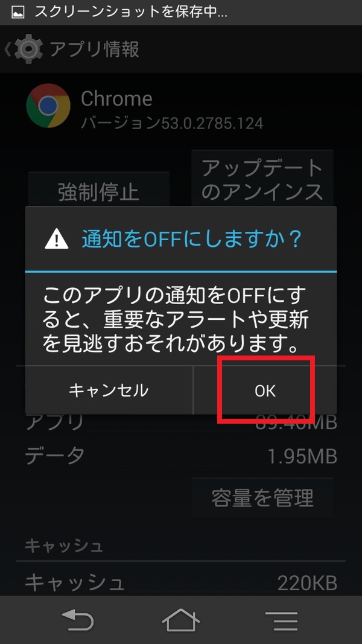Tap the キャッシュ 220KB row
Viewport: 362px width, 644px height.
point(181,582)
